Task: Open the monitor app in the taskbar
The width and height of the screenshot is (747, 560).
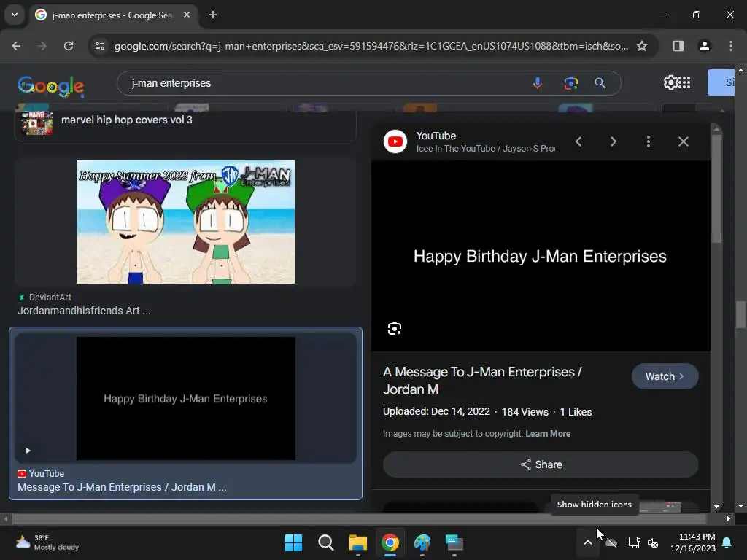Action: 454,542
